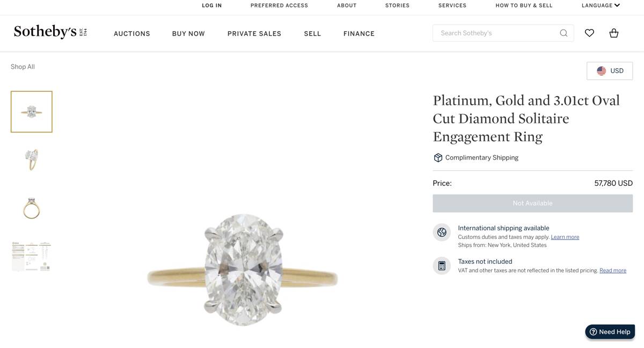Image resolution: width=644 pixels, height=348 pixels.
Task: Click the search magnifier icon
Action: [x=563, y=33]
